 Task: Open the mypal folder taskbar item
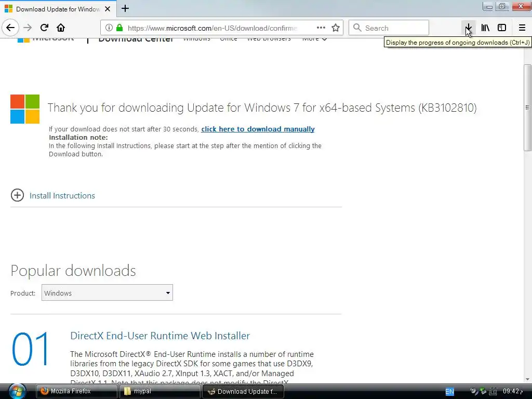click(160, 391)
